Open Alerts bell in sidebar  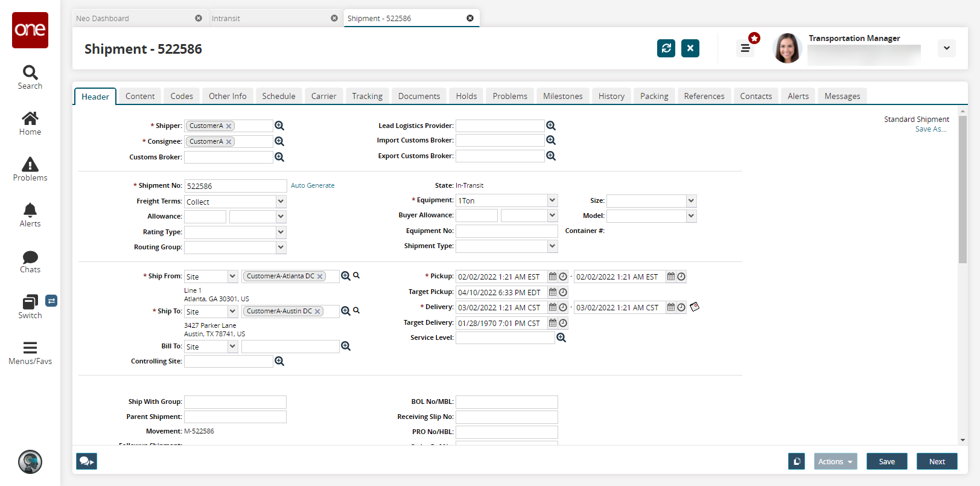(30, 215)
